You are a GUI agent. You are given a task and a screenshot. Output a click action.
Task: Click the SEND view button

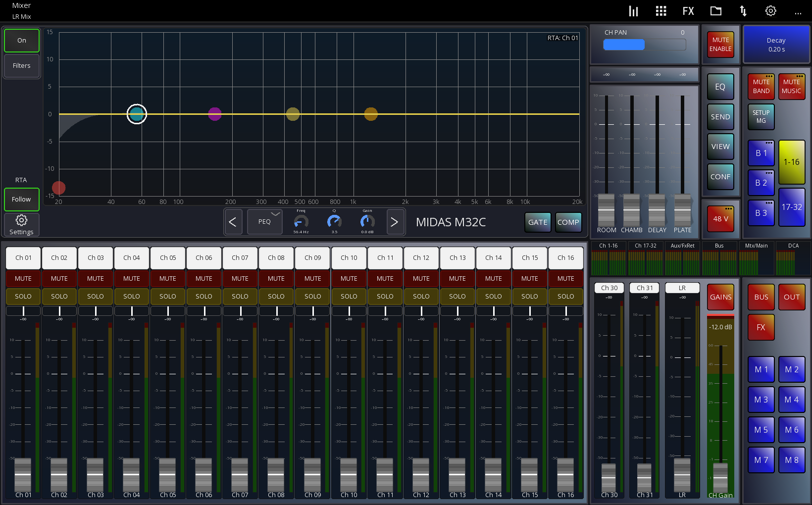720,117
